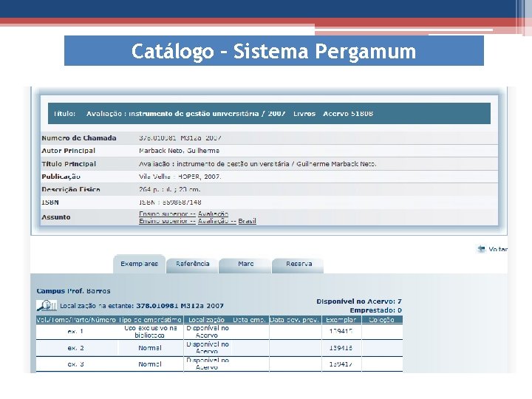
Task: Click Emprestado: 0 count
Action: pyautogui.click(x=375, y=310)
